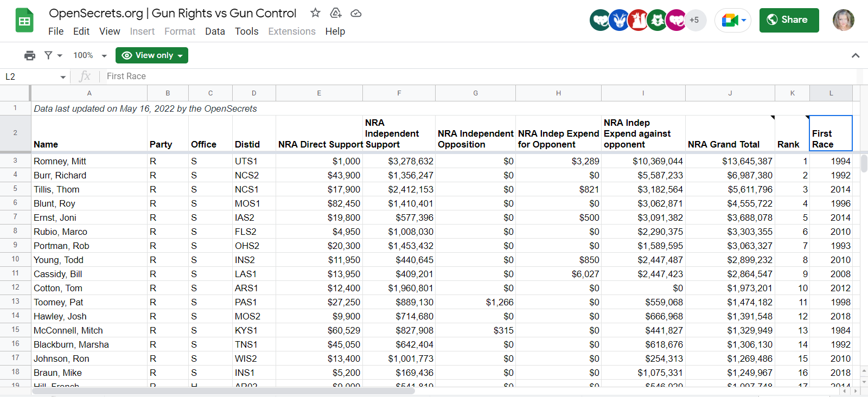Image resolution: width=868 pixels, height=397 pixels.
Task: Select the 'NRA Direct Support' header cell
Action: click(319, 133)
